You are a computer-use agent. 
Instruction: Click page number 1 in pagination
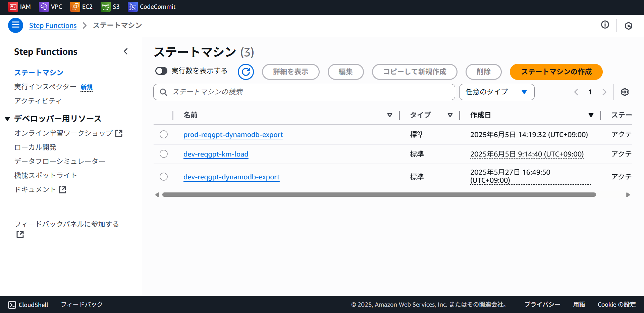[590, 92]
